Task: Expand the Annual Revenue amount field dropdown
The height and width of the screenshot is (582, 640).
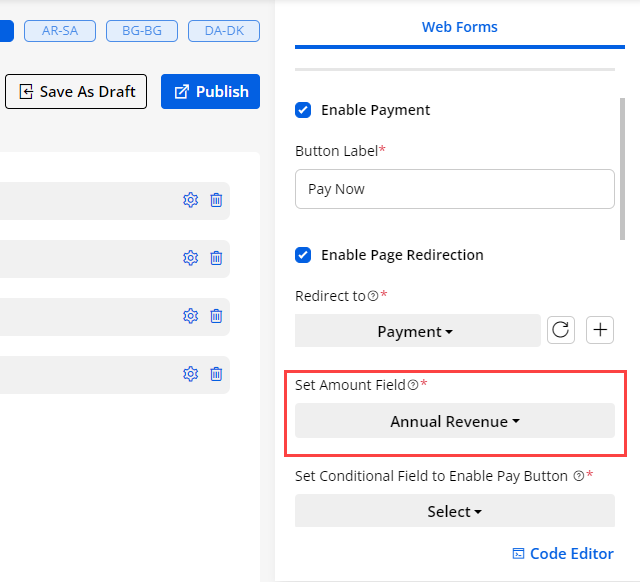Action: click(x=454, y=421)
